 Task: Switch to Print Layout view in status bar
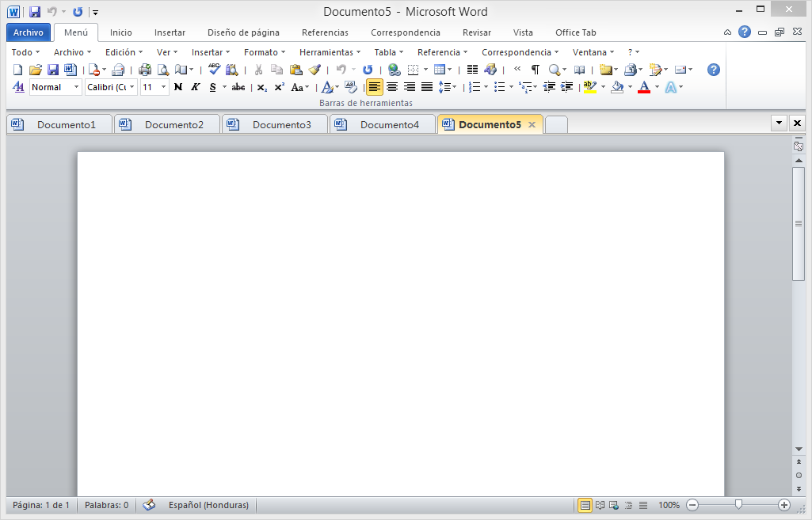click(x=585, y=505)
